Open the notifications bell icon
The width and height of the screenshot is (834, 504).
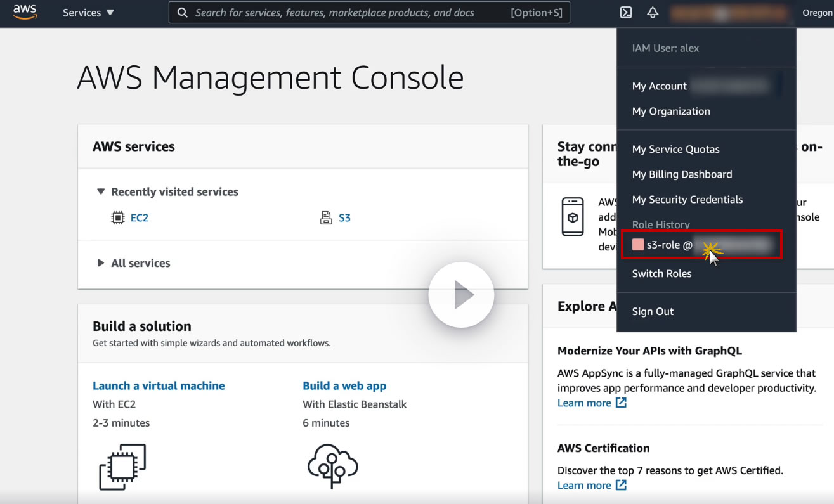[653, 13]
